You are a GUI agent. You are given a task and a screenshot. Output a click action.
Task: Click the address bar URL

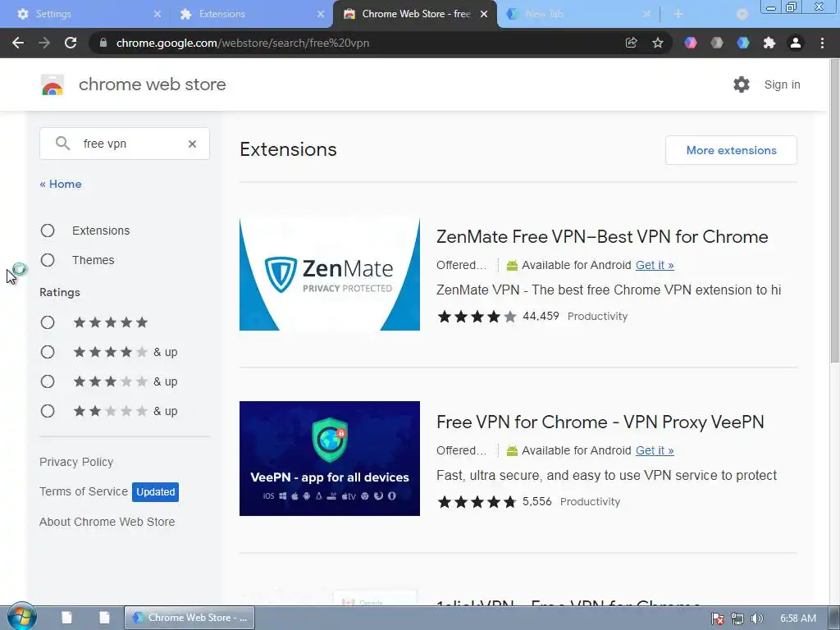pos(243,43)
